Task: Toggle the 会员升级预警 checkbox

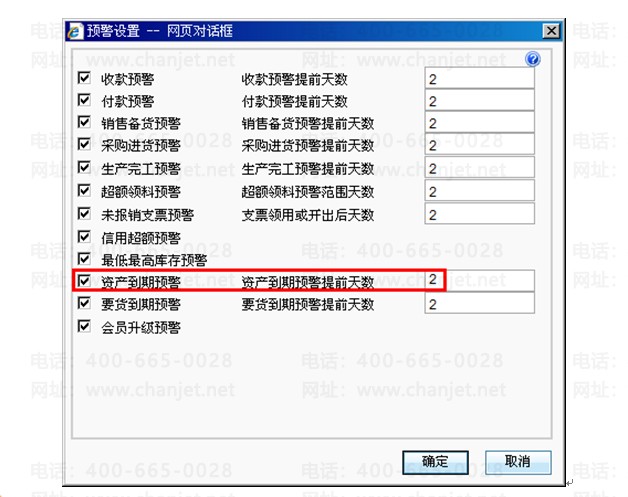Action: click(84, 326)
